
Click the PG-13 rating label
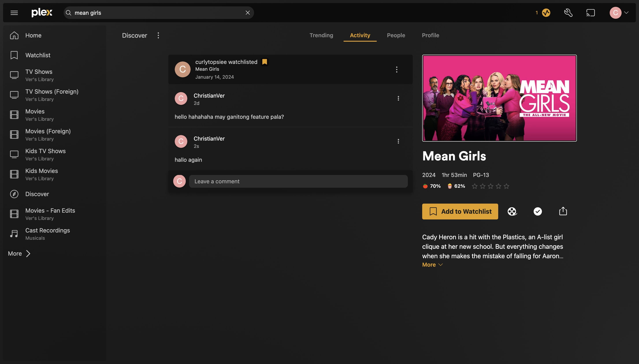(x=481, y=175)
